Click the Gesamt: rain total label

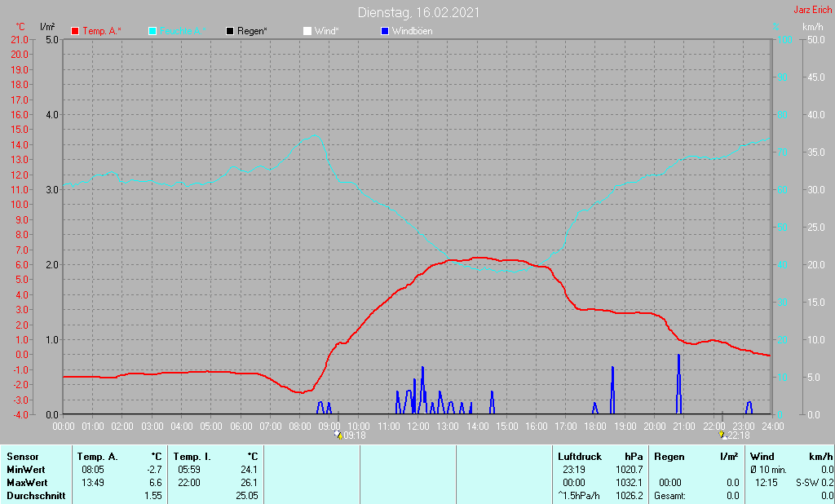click(x=670, y=496)
